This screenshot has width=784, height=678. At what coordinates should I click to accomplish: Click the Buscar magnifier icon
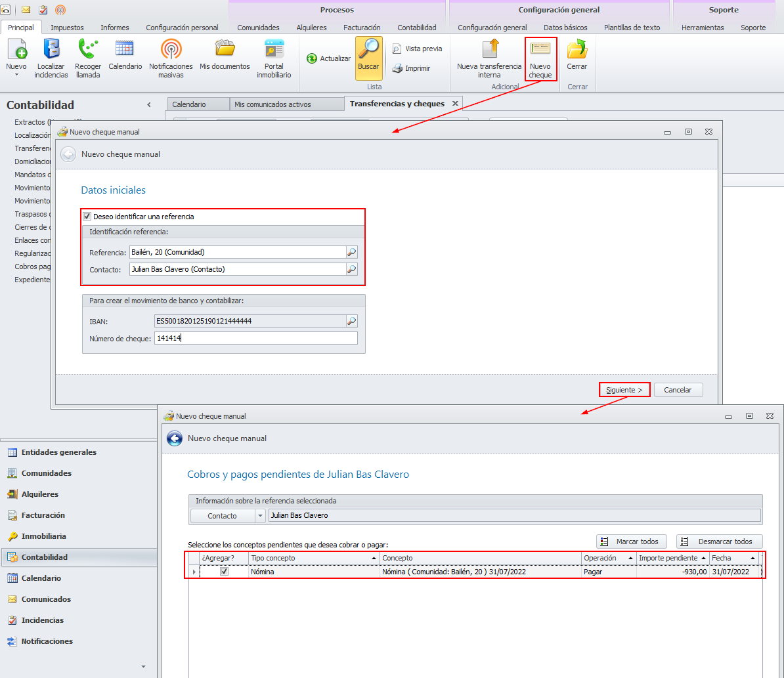pyautogui.click(x=368, y=51)
